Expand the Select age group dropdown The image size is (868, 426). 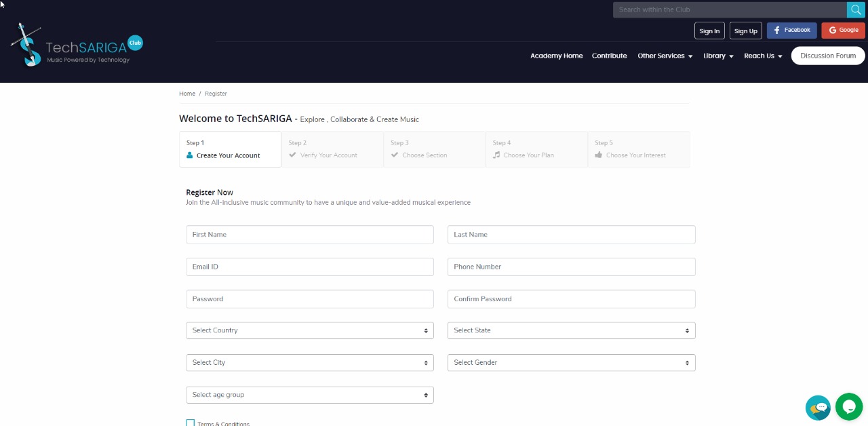(x=310, y=395)
